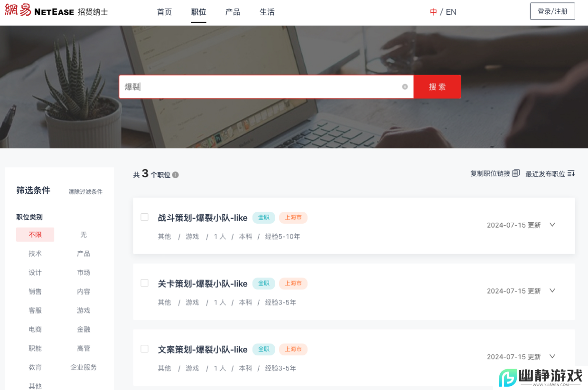Select the 游戏 job category filter

pyautogui.click(x=84, y=310)
